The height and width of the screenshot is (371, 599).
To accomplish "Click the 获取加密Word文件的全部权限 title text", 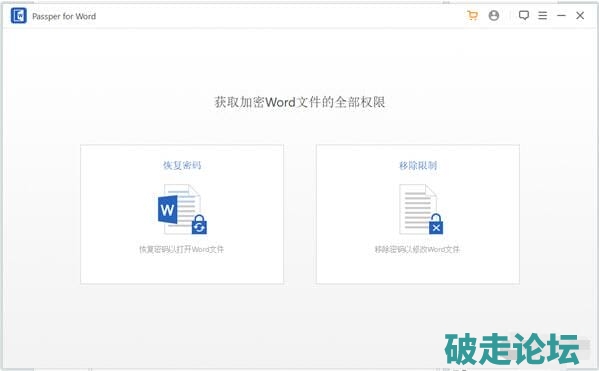I will (300, 102).
